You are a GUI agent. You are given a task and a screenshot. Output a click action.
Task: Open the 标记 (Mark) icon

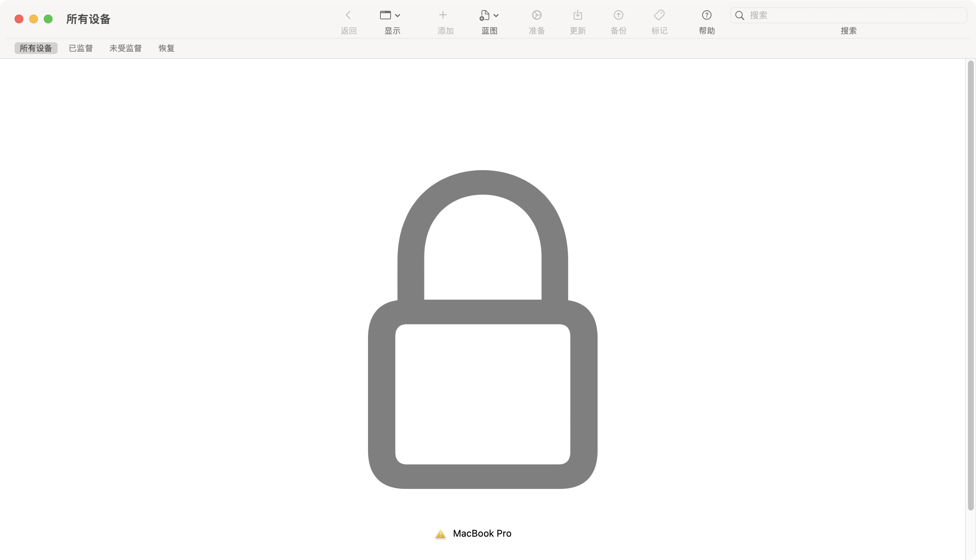(x=660, y=15)
